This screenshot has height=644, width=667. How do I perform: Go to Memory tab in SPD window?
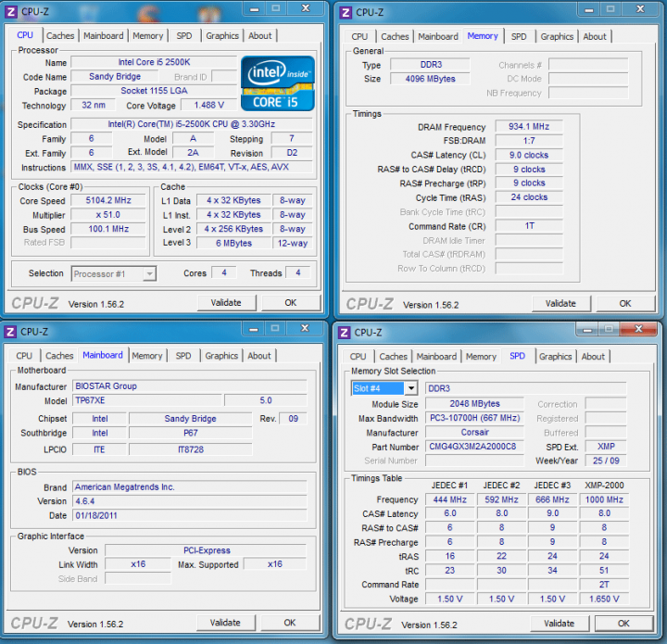(481, 357)
